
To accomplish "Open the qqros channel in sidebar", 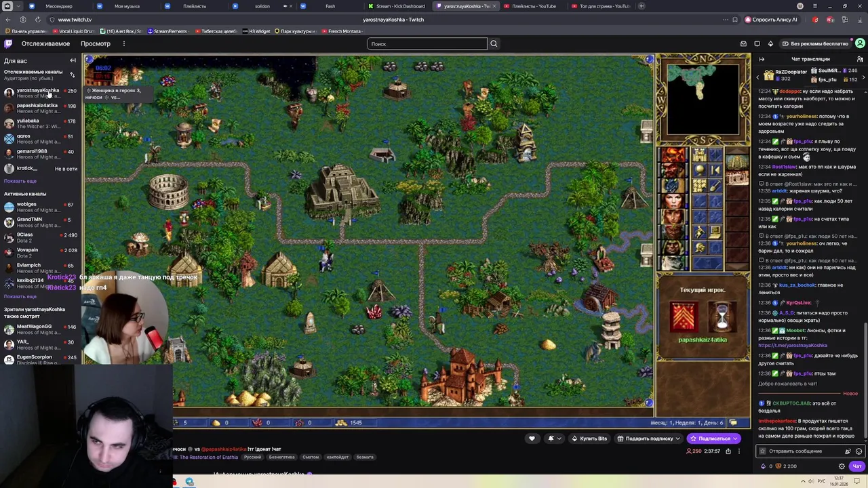I will pyautogui.click(x=40, y=139).
